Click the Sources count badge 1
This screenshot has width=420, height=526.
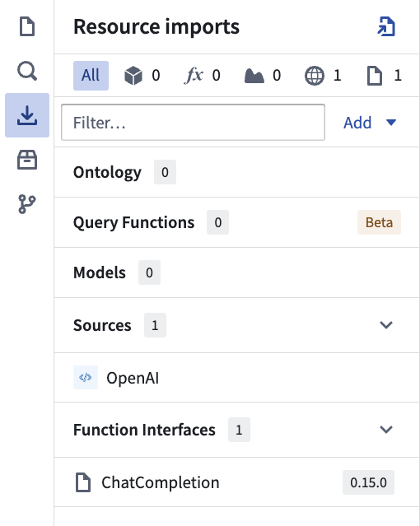[155, 325]
